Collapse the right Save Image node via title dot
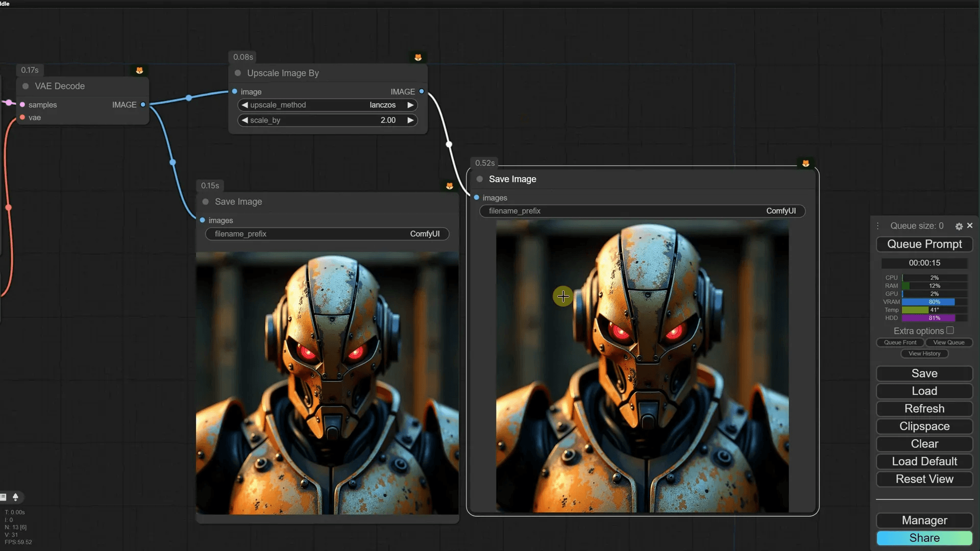980x551 pixels. 480,179
